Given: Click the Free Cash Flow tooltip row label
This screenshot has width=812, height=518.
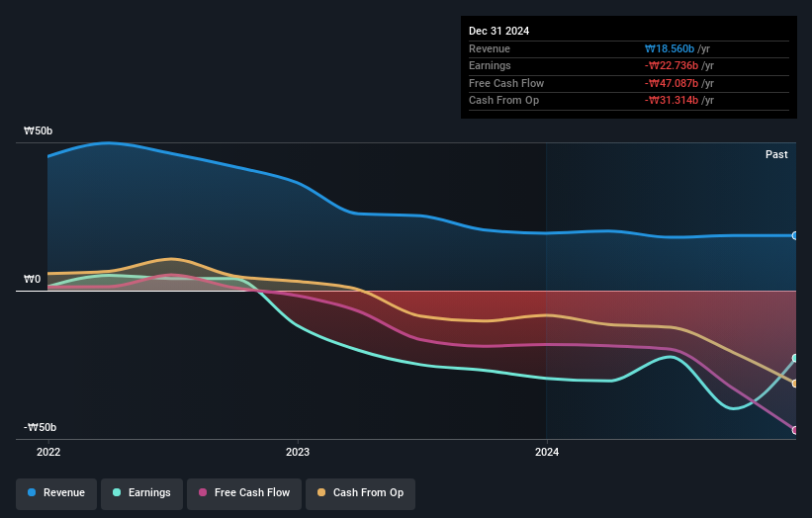Looking at the screenshot, I should pyautogui.click(x=506, y=83).
